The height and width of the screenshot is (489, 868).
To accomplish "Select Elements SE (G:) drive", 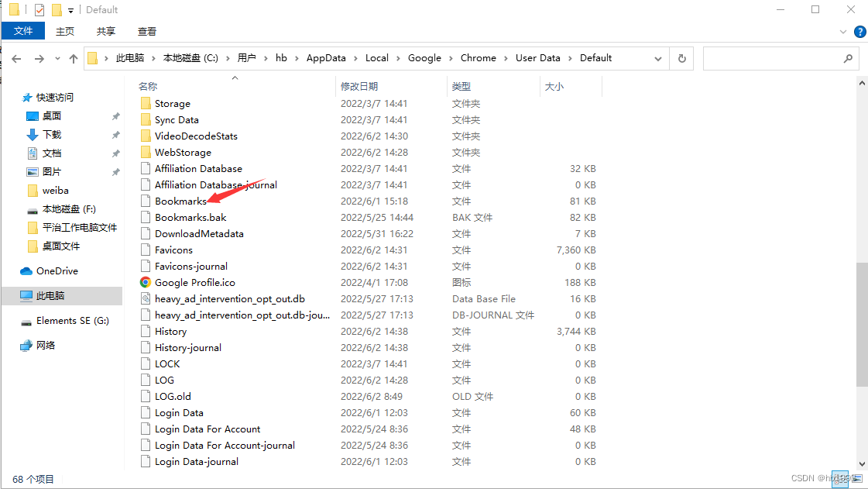I will (73, 321).
